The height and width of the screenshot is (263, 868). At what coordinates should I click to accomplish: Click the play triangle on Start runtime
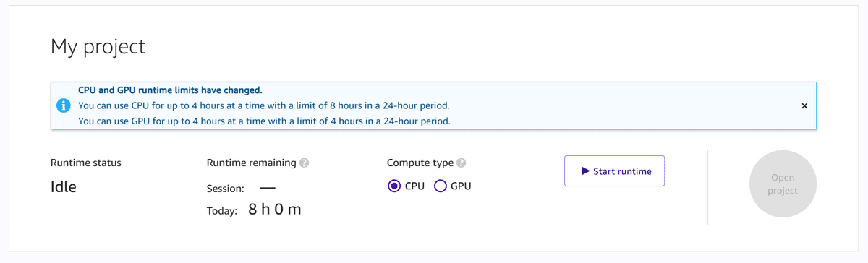coord(585,171)
